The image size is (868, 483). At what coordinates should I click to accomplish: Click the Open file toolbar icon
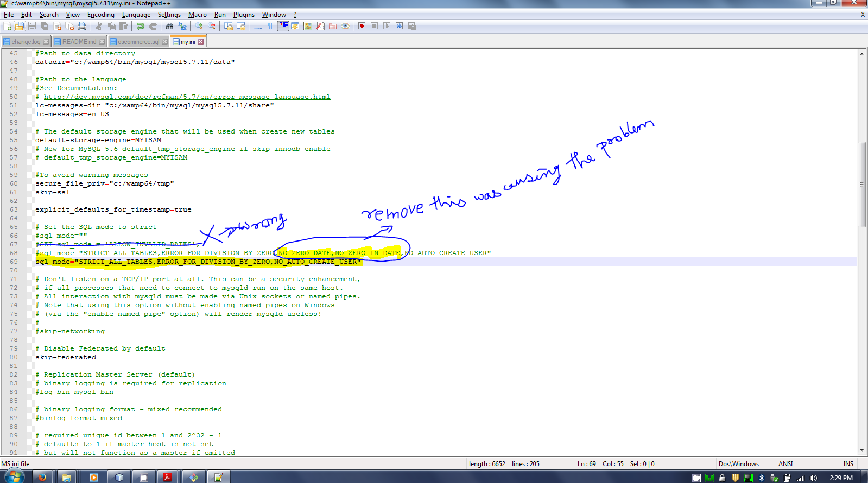20,26
